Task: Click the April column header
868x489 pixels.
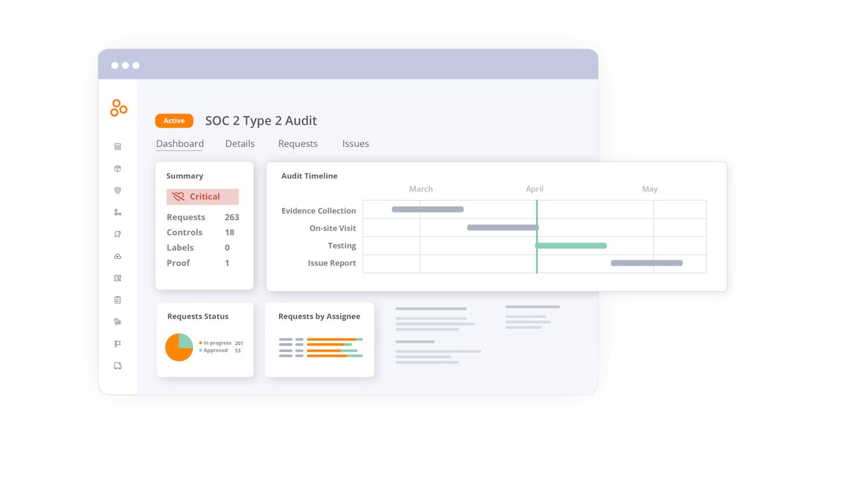Action: click(534, 189)
